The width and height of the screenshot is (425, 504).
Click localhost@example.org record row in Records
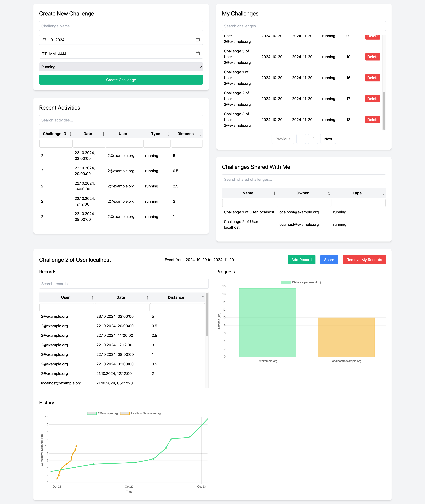tap(122, 383)
